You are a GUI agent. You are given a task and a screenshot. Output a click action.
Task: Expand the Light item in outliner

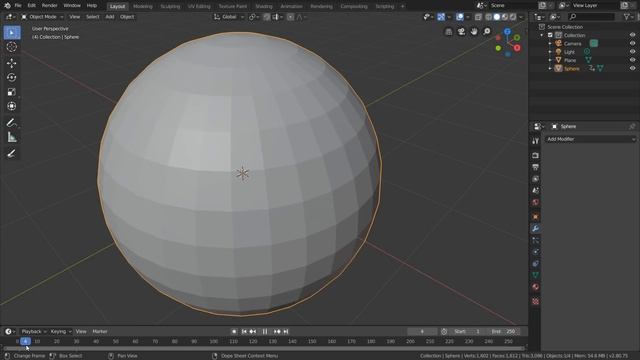[x=550, y=52]
